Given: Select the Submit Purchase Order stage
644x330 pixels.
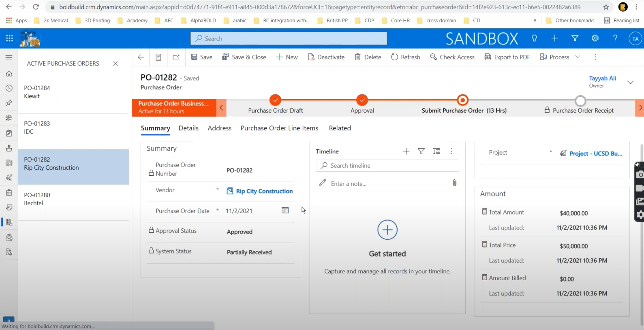Looking at the screenshot, I should pos(462,100).
